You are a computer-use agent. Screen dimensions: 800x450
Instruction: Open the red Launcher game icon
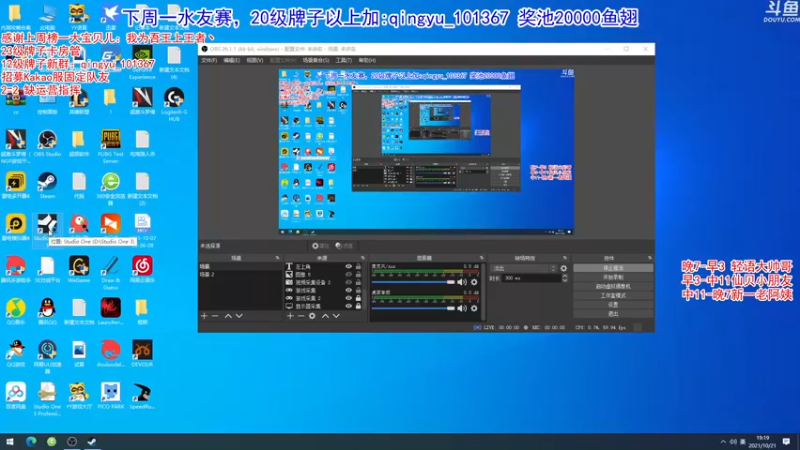point(111,312)
